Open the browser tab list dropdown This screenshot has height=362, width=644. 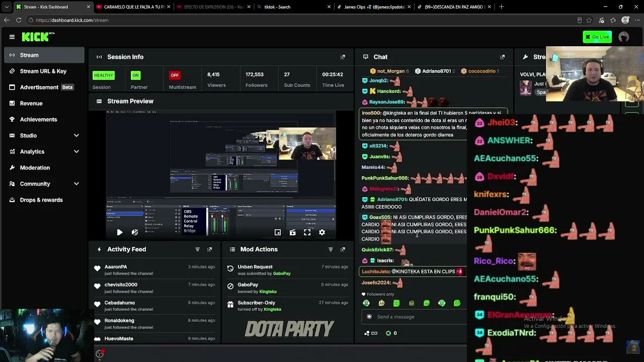(7, 7)
